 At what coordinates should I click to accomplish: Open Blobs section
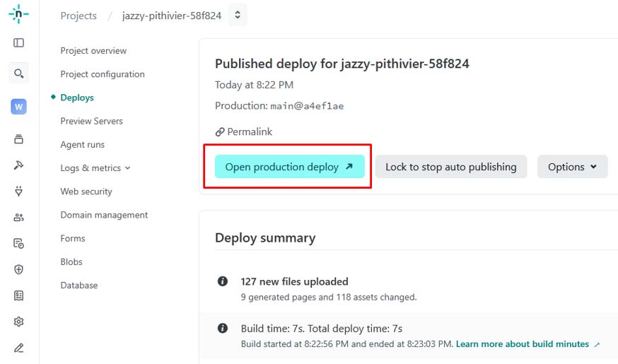click(x=71, y=262)
